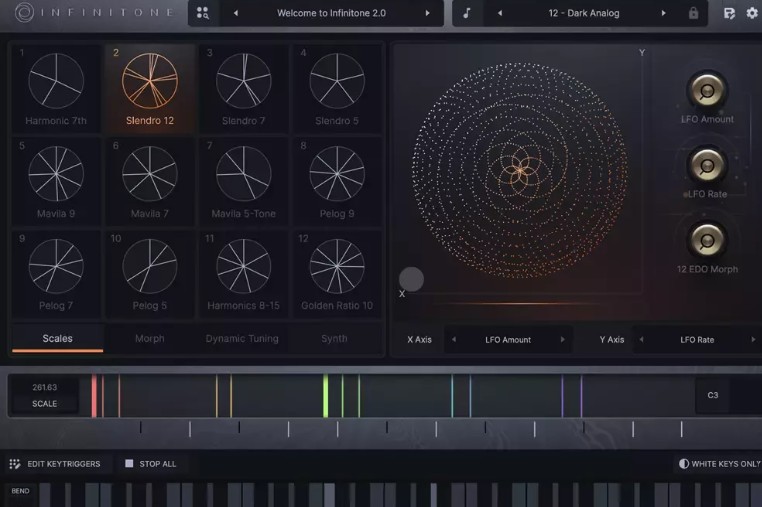Viewport: 762px width, 507px height.
Task: Select the Pelog 5 scale
Action: (150, 274)
